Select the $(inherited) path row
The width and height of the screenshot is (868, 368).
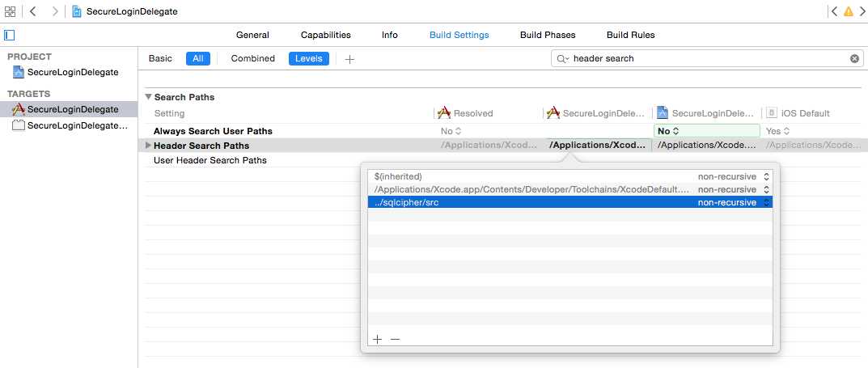pyautogui.click(x=570, y=176)
